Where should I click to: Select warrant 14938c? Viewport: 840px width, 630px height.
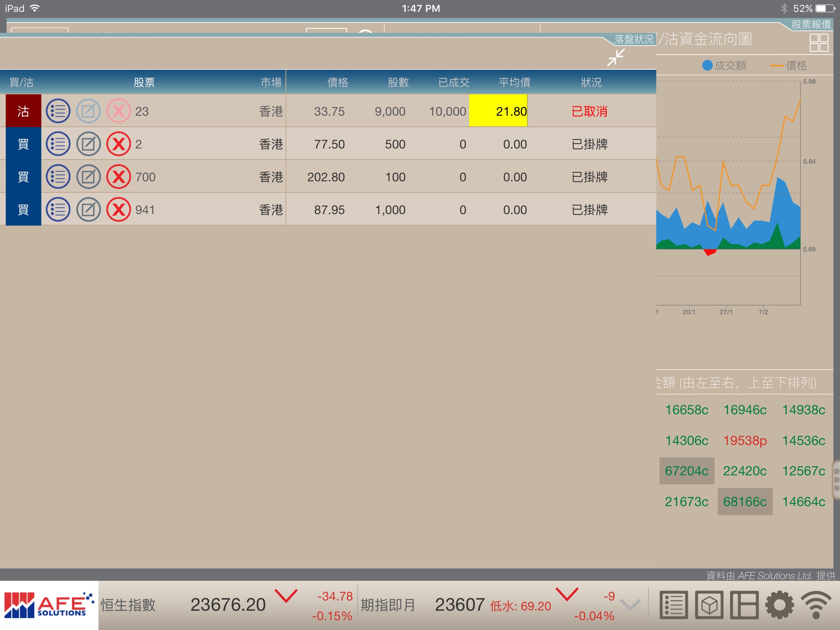pos(803,410)
